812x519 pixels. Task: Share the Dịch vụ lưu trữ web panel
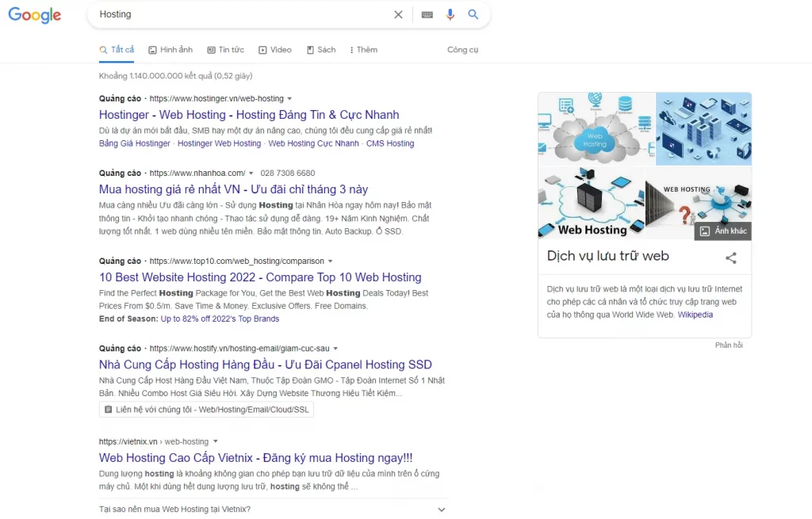[x=730, y=258]
